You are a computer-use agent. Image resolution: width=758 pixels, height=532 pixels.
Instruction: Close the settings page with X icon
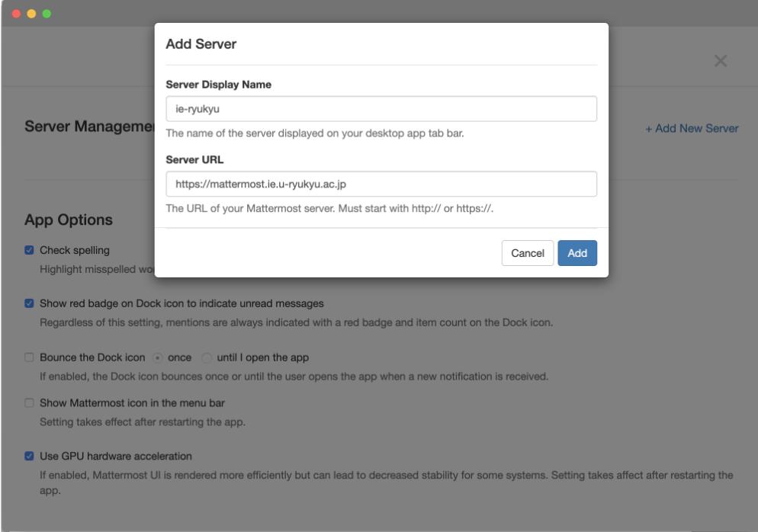click(x=720, y=61)
